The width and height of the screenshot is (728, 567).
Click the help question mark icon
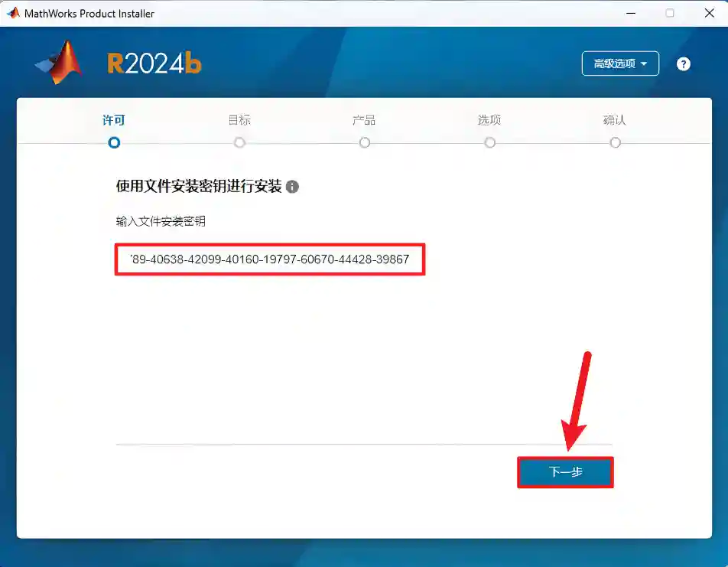pos(684,64)
